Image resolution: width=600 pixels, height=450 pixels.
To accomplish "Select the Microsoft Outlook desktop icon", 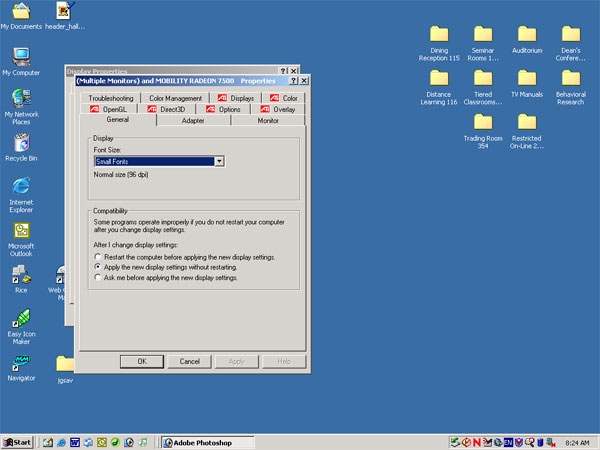I will tap(21, 239).
